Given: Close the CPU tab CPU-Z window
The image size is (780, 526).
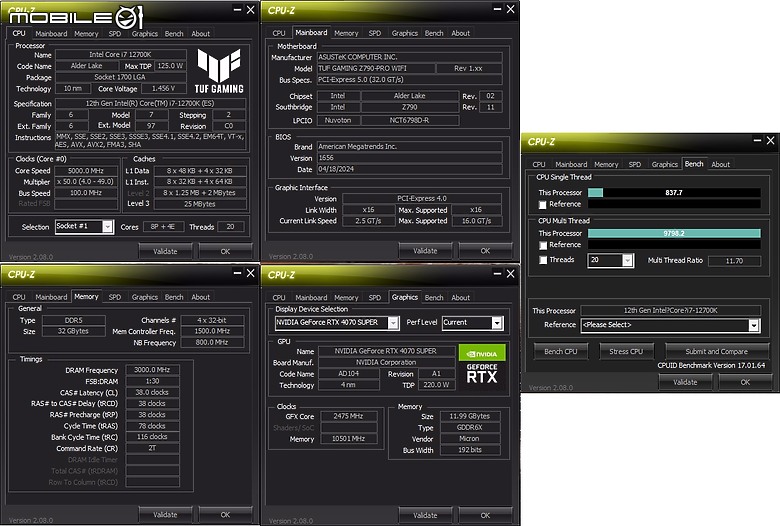Looking at the screenshot, I should point(250,9).
